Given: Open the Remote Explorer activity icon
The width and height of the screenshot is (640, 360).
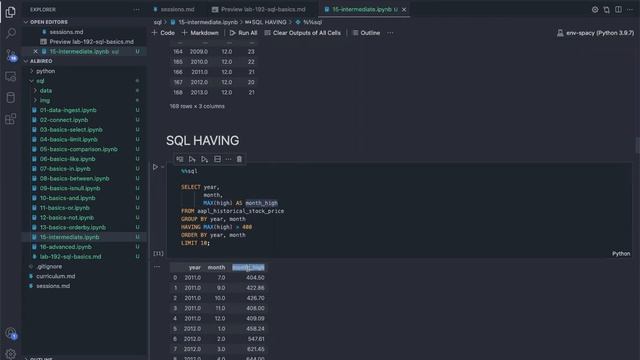Looking at the screenshot, I should [x=11, y=76].
